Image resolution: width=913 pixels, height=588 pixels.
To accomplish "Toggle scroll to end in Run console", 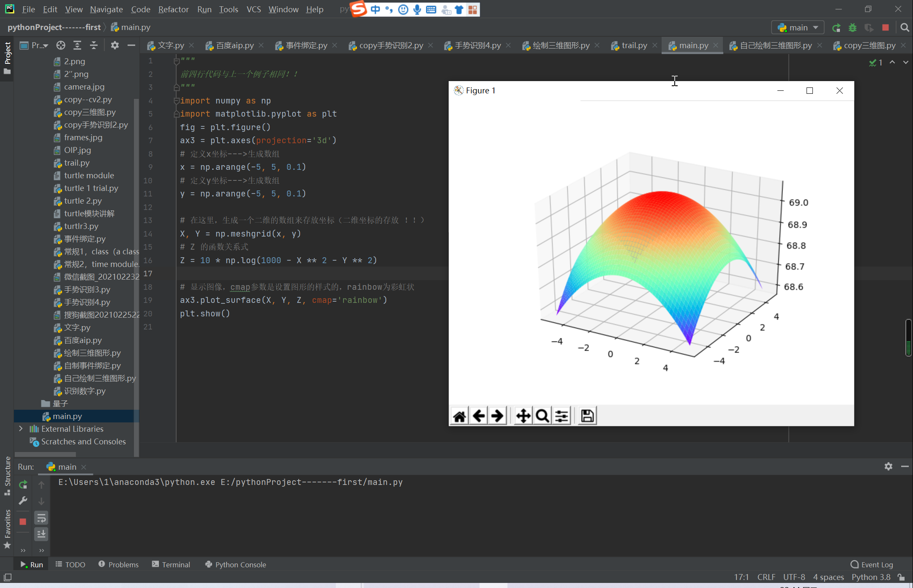I will 41,534.
